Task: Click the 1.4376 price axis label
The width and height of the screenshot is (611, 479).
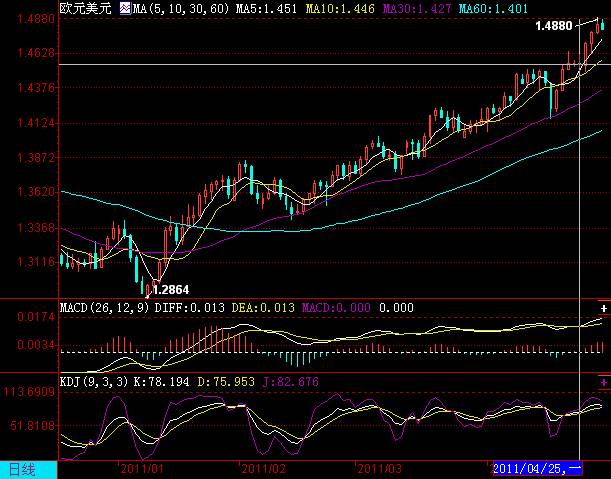Action: tap(36, 87)
